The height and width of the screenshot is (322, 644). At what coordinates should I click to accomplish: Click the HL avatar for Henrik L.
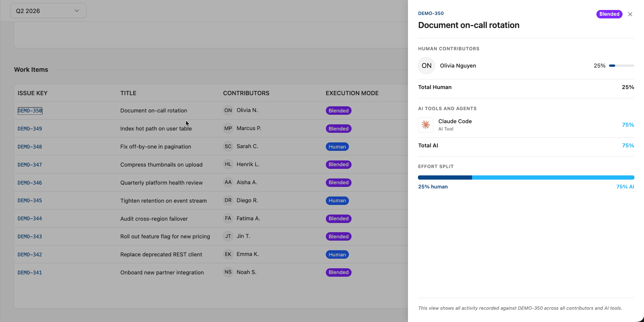[228, 164]
